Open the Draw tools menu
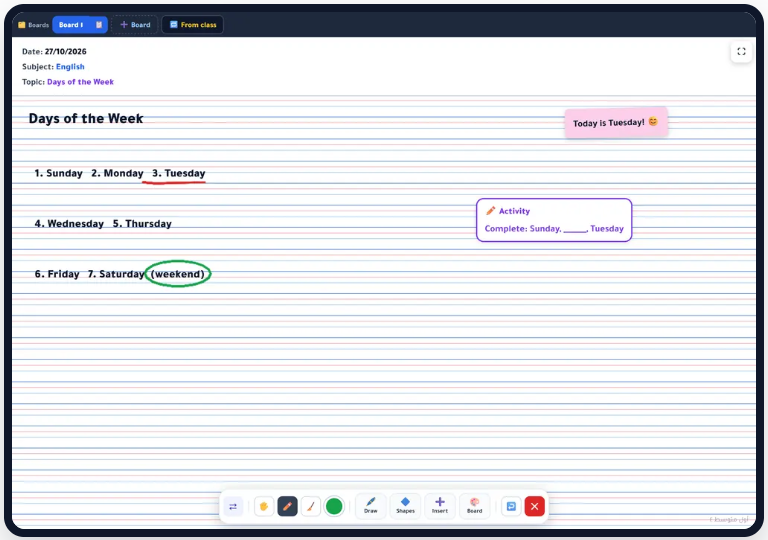768x540 pixels. click(371, 506)
